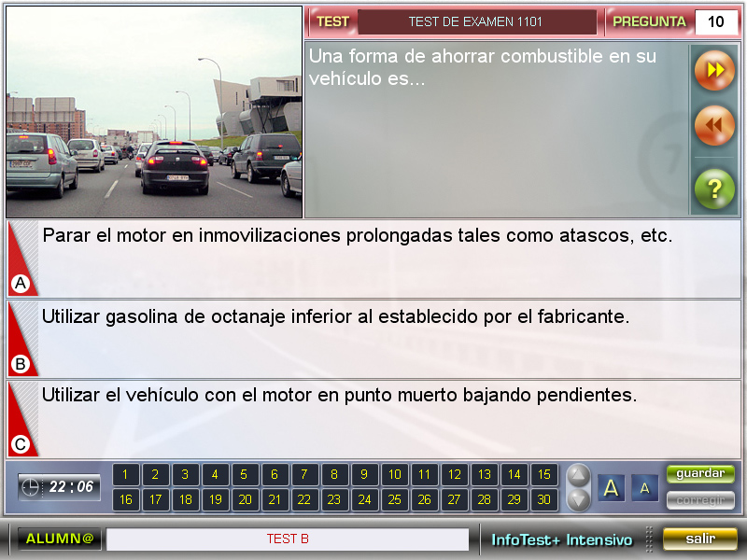Image resolution: width=747 pixels, height=560 pixels.
Task: Click the yellow salir button
Action: pyautogui.click(x=699, y=539)
